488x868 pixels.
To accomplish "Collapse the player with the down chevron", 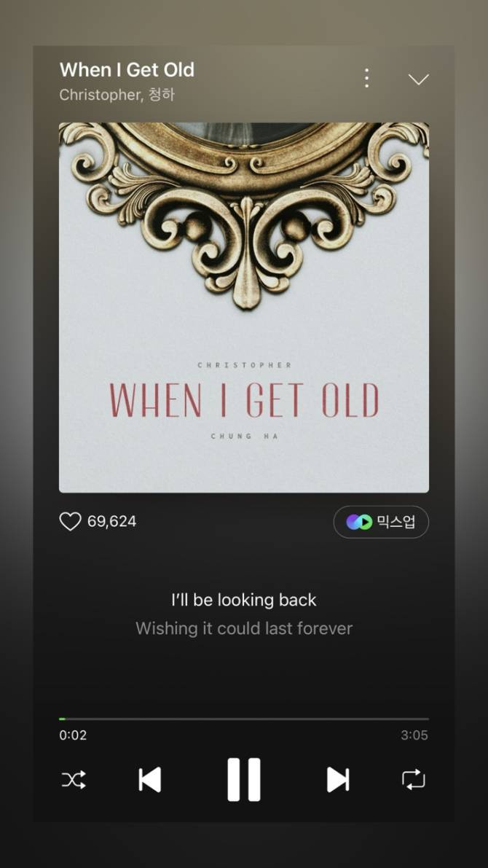I will tap(418, 79).
